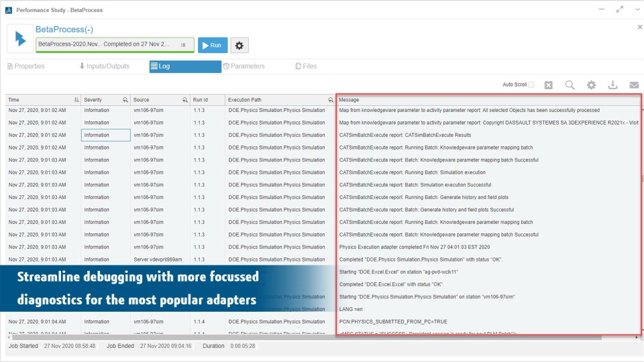Filter the Execution Path column
Viewport: 644px width, 362px height.
331,100
